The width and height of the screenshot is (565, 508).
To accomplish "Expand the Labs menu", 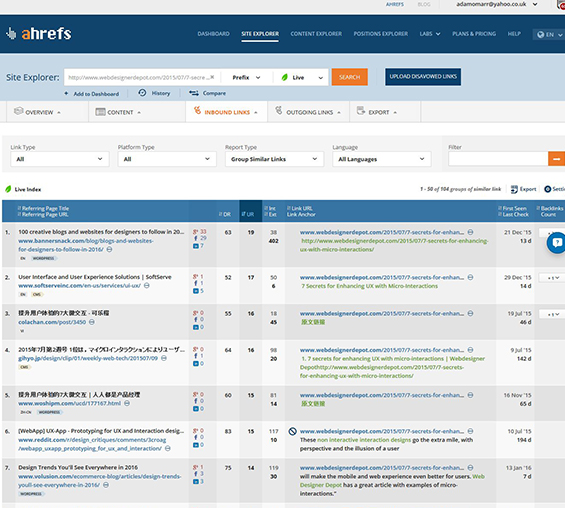I will pos(430,34).
